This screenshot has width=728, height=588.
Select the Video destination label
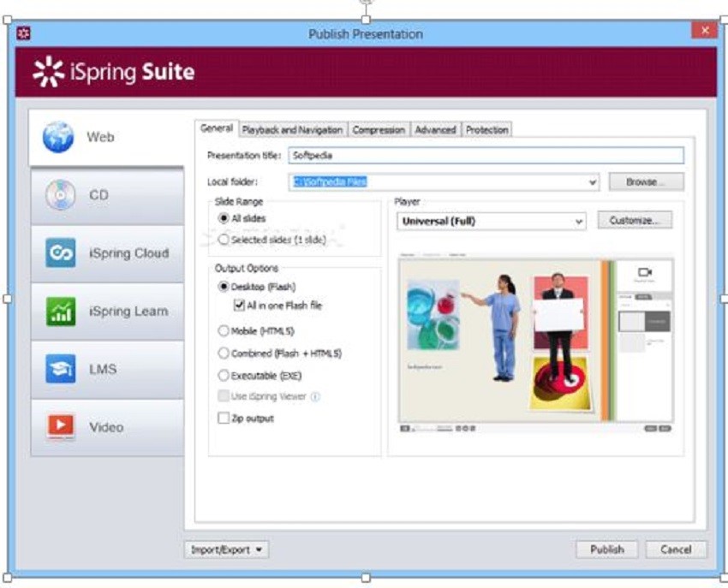pos(106,427)
